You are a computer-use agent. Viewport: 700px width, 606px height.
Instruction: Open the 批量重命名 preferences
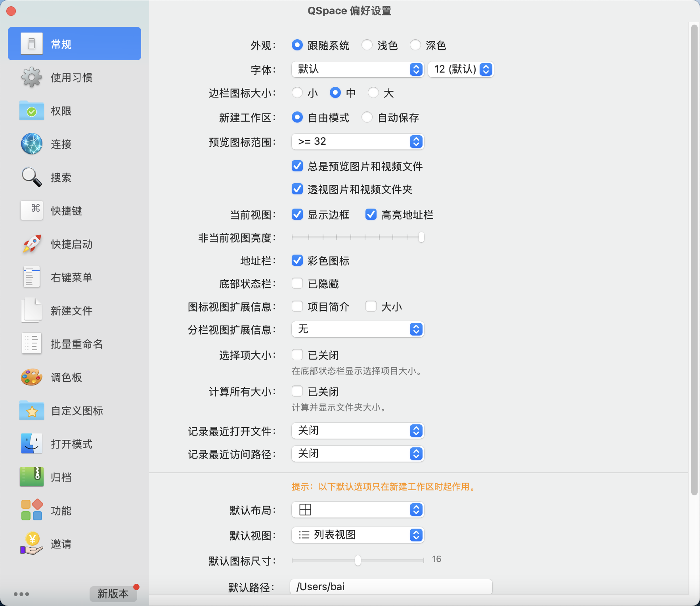tap(75, 343)
